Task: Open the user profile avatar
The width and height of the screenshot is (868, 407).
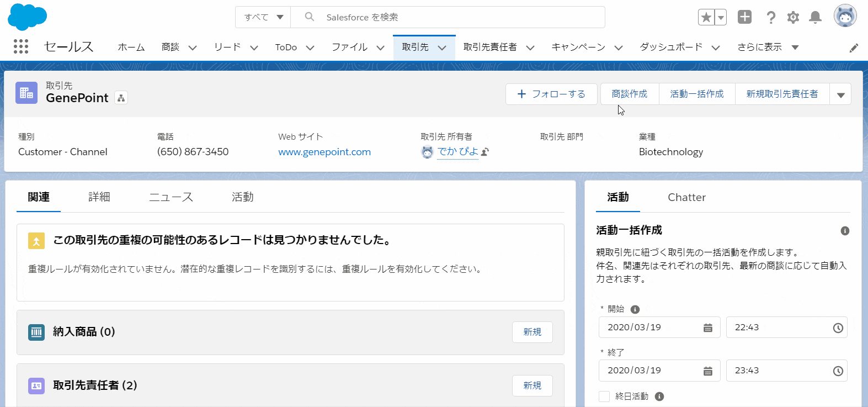Action: (845, 15)
